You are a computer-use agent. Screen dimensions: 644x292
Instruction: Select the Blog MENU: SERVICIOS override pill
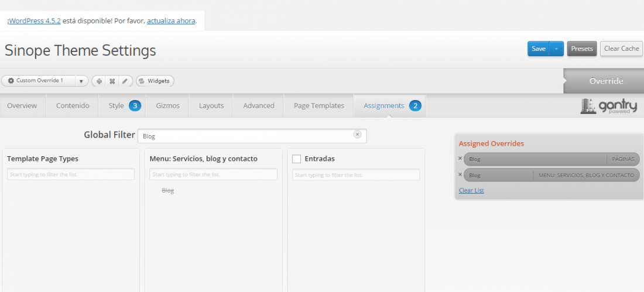551,175
